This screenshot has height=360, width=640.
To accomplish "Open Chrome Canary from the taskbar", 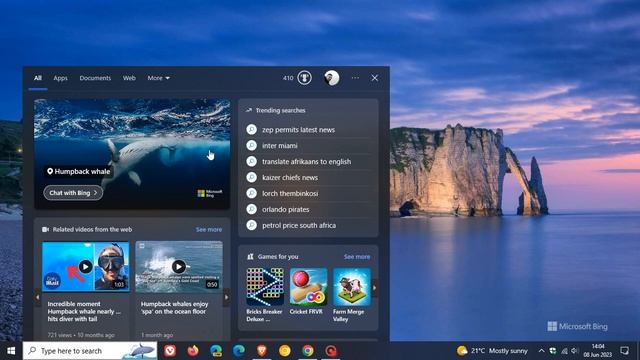I will click(285, 351).
